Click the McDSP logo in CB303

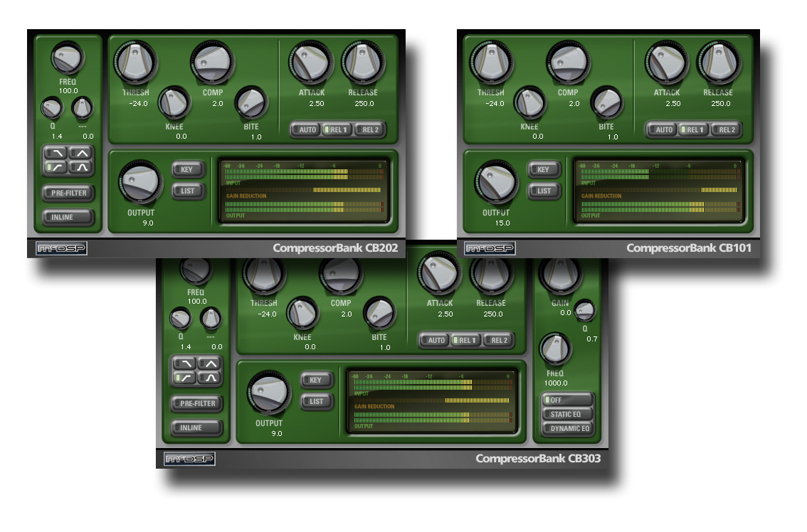(189, 459)
